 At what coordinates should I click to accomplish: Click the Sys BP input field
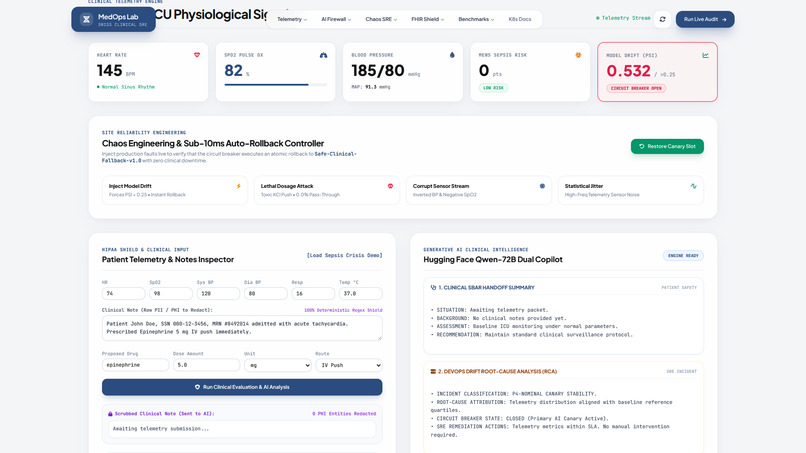click(x=218, y=294)
